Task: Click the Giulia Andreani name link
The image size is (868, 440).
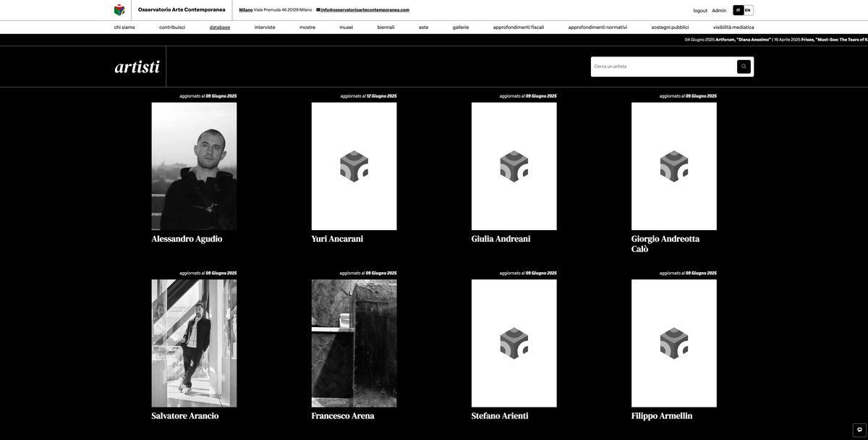Action: pos(501,239)
